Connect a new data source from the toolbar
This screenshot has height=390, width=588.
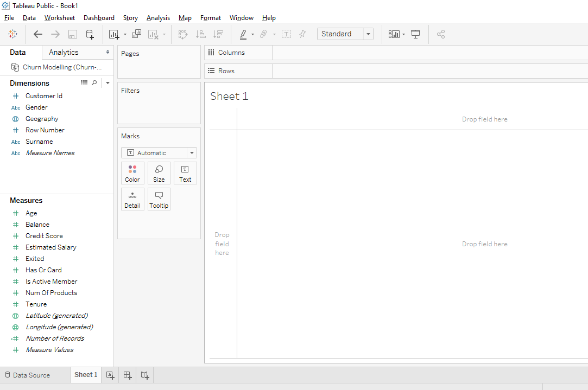click(x=90, y=34)
